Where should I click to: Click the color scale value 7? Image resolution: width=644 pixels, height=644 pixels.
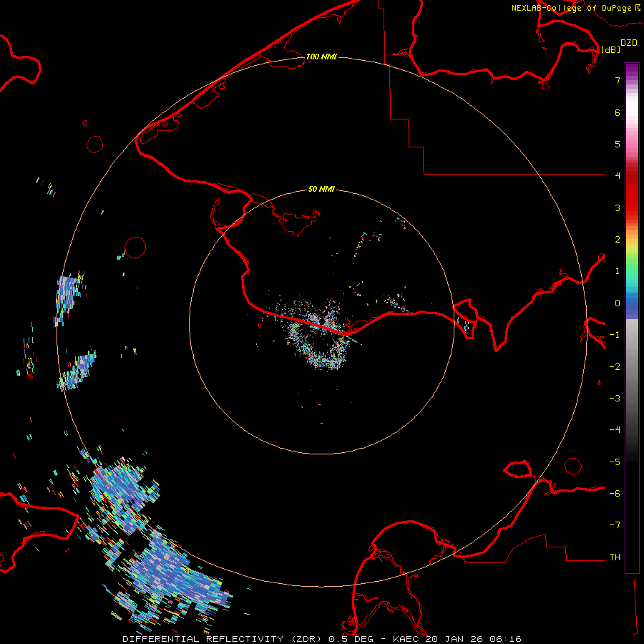[618, 80]
